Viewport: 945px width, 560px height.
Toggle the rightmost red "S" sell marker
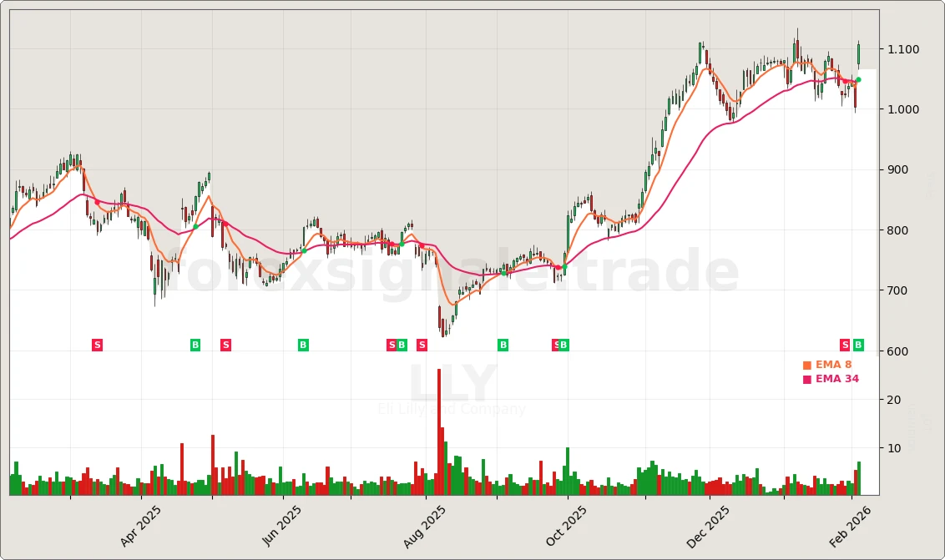click(x=845, y=344)
